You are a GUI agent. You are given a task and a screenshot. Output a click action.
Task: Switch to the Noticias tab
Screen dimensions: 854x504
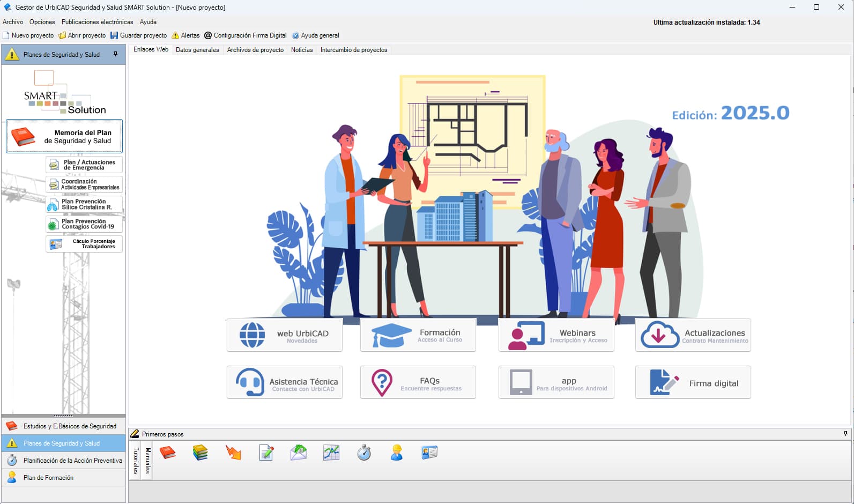click(302, 50)
